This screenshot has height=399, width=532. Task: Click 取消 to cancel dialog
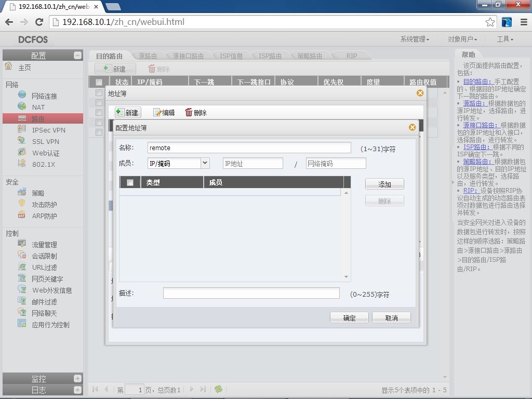pos(391,317)
